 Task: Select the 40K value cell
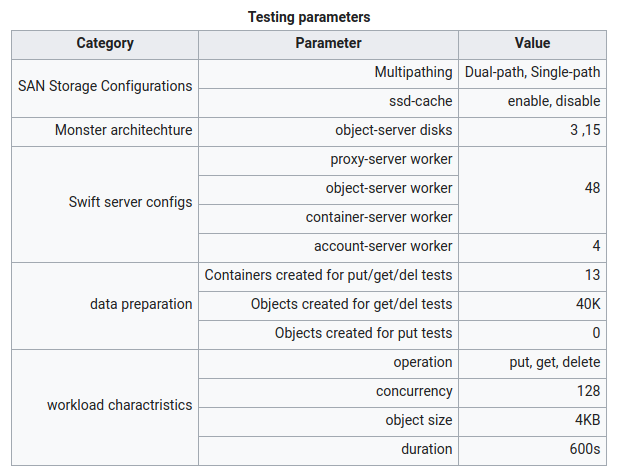coord(588,304)
